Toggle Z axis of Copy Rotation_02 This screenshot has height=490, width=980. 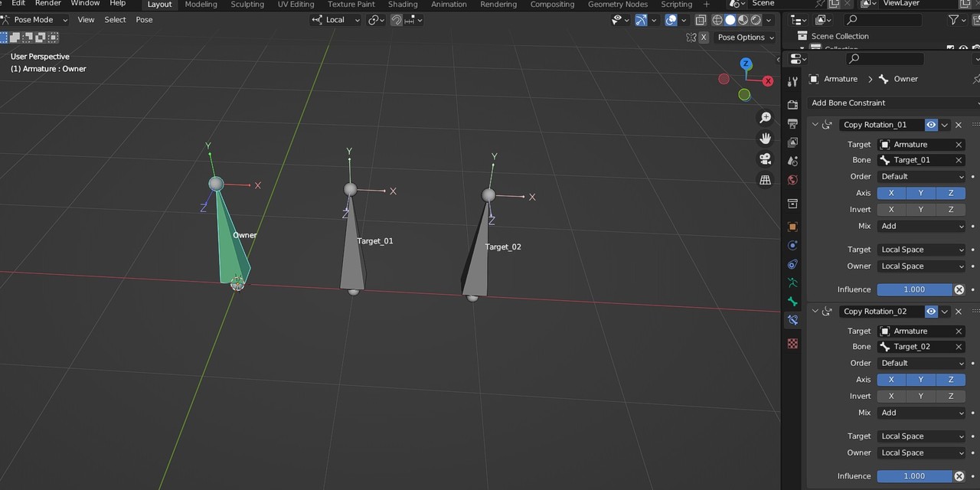[951, 380]
